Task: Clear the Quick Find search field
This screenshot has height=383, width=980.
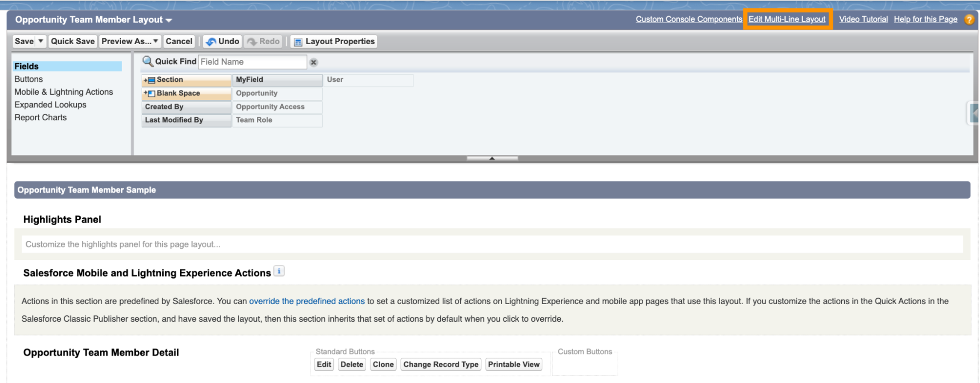Action: (x=314, y=62)
